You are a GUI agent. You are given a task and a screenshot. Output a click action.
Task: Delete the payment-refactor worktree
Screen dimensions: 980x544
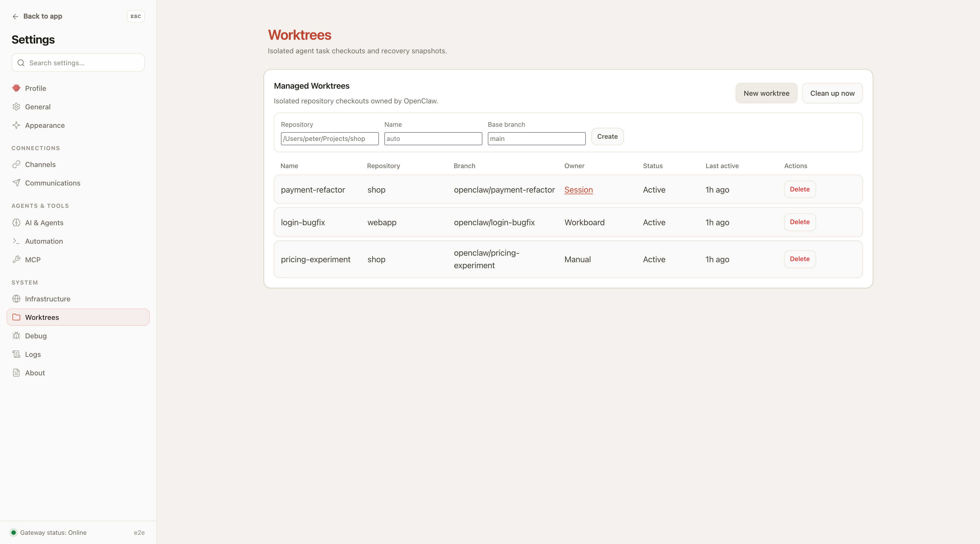pos(800,189)
